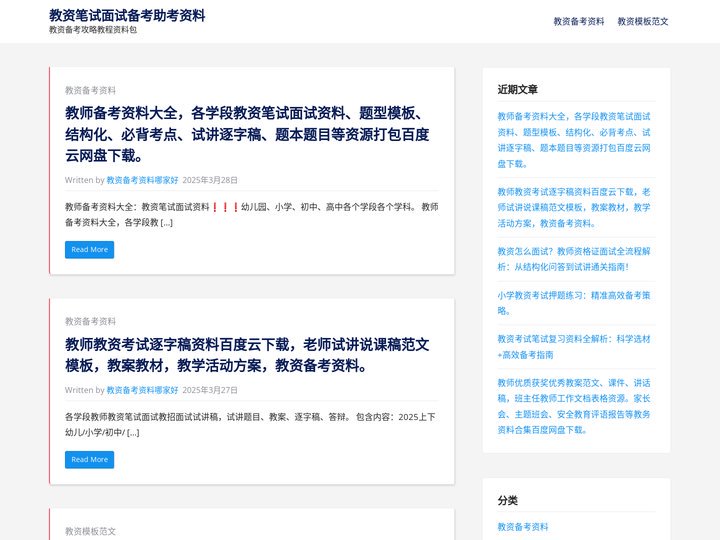Open recent article 教师优质获奖优秀教案范文
The image size is (720, 540).
click(574, 406)
